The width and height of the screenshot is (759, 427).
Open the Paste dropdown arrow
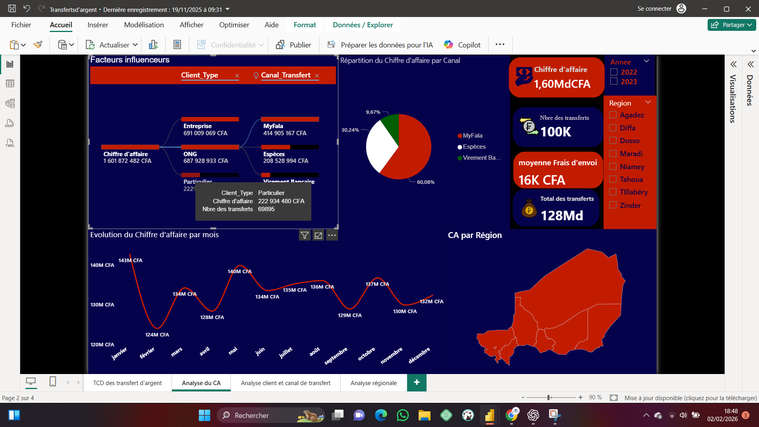click(x=23, y=45)
